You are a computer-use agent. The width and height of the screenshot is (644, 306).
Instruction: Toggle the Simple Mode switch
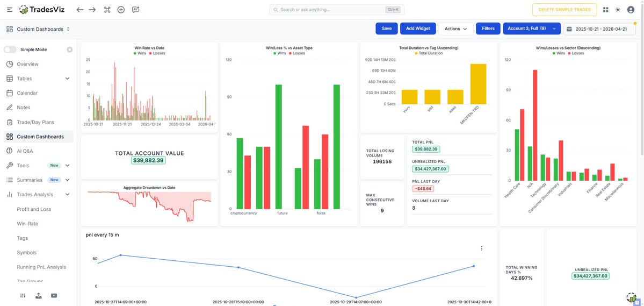tap(11, 49)
